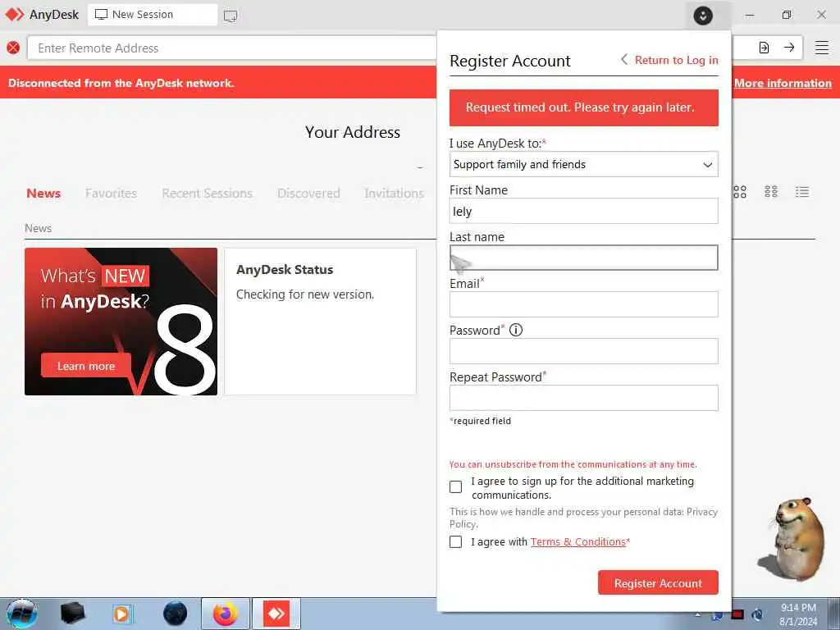Open the Recent Sessions tab
The image size is (840, 630).
(207, 193)
